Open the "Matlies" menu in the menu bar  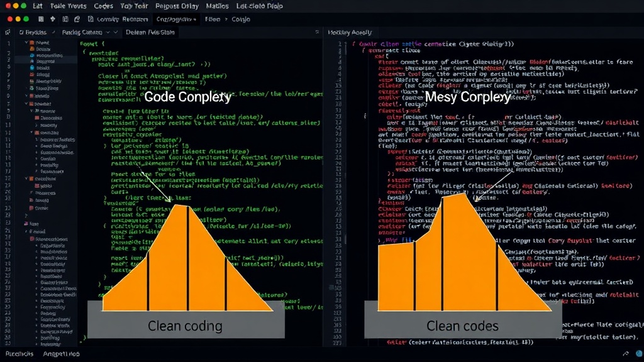tap(217, 6)
